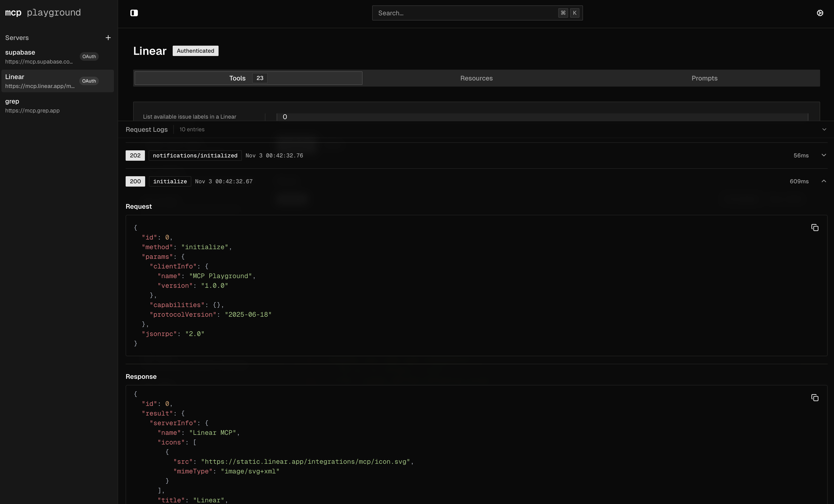This screenshot has width=834, height=504.
Task: Switch to the Resources tab
Action: (x=476, y=78)
